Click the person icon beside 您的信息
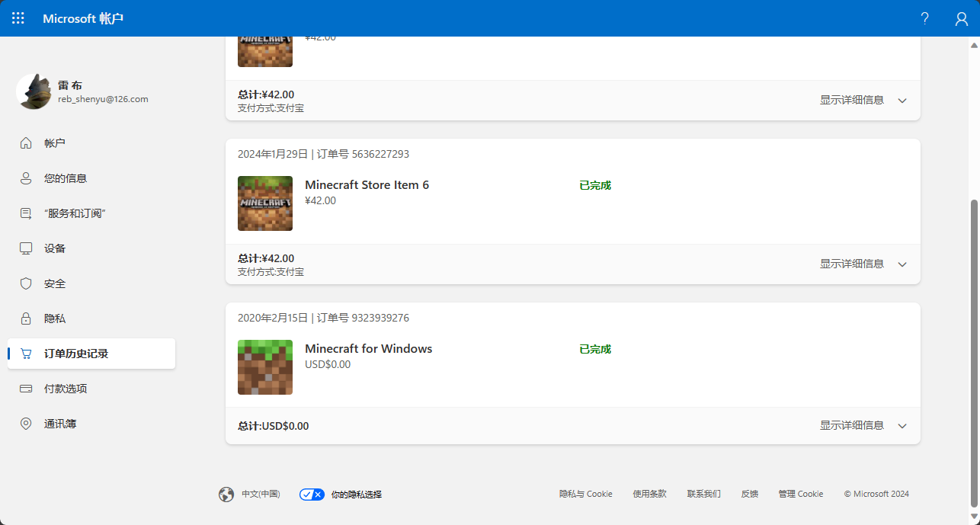 [x=26, y=178]
